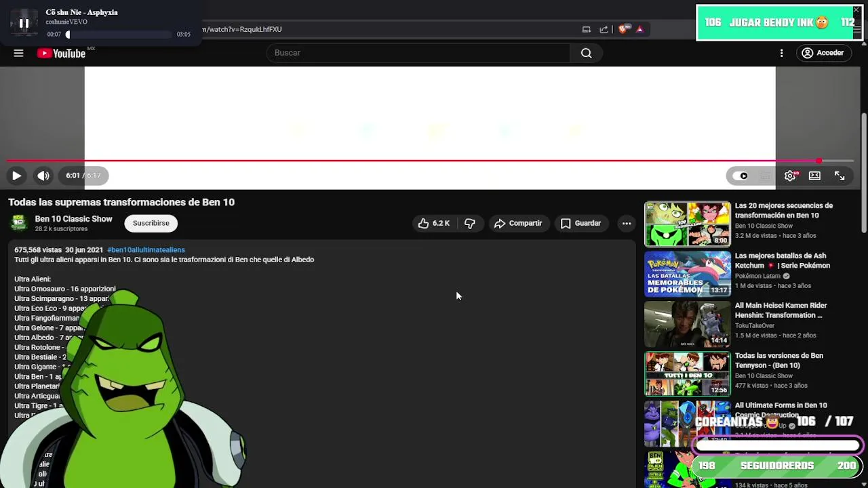Seek on the red video progress bar

click(430, 161)
